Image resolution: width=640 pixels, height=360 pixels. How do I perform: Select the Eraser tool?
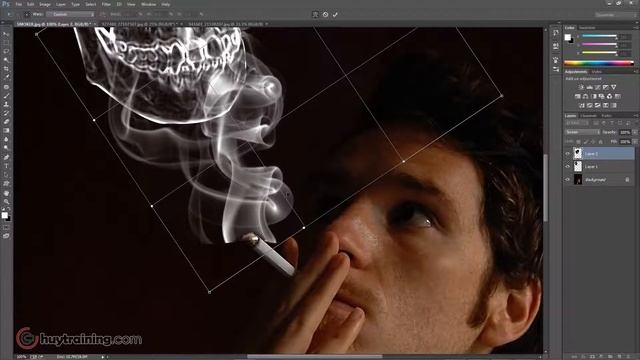click(x=6, y=122)
